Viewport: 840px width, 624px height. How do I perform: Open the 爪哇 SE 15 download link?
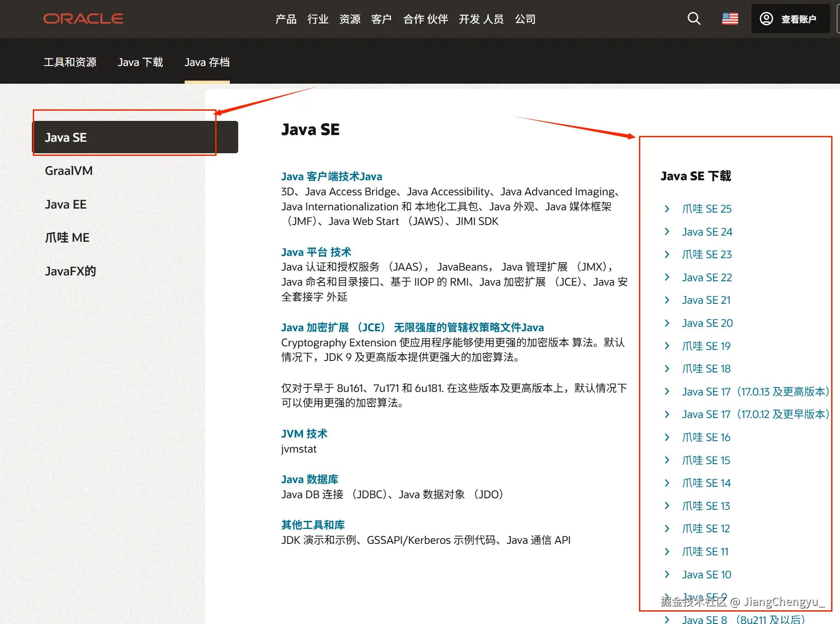[x=706, y=461]
